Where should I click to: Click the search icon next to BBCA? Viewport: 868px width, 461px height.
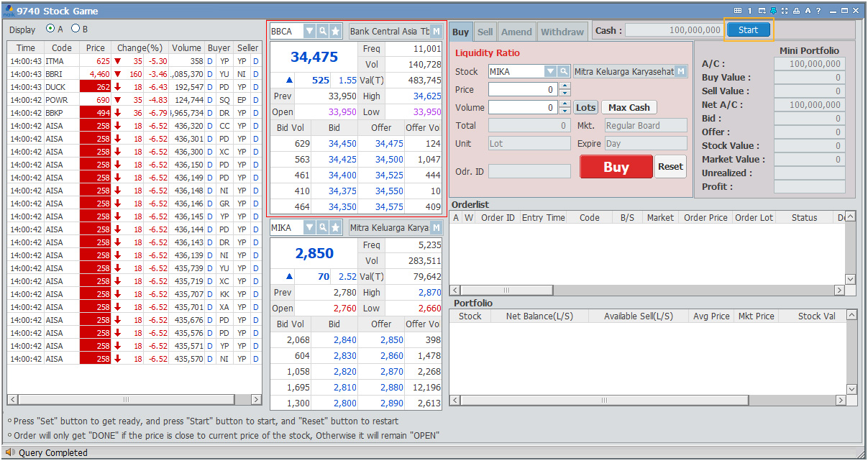click(323, 32)
